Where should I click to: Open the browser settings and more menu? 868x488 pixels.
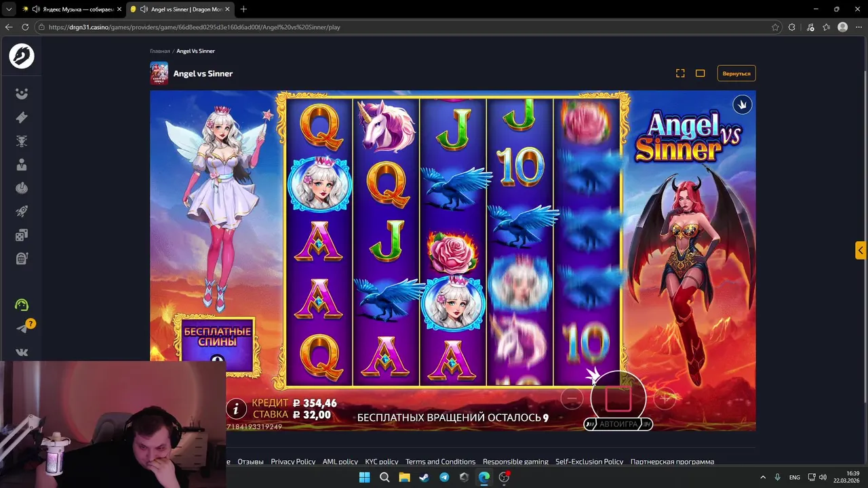click(859, 27)
